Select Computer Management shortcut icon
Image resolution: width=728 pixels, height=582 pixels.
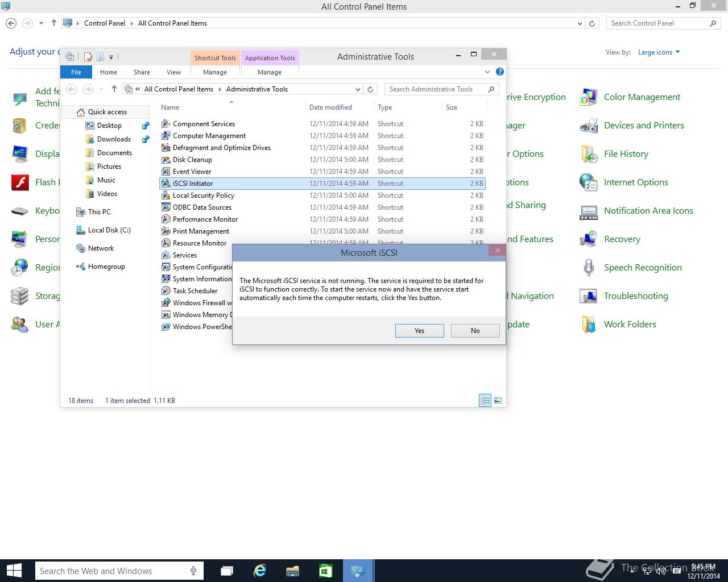pyautogui.click(x=166, y=136)
